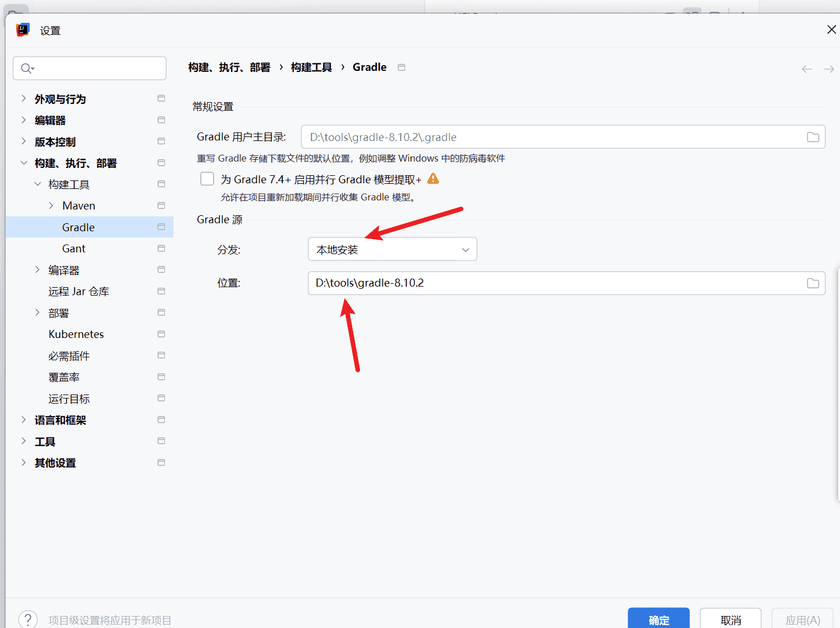Click the warning icon beside parallel model option

[x=433, y=179]
